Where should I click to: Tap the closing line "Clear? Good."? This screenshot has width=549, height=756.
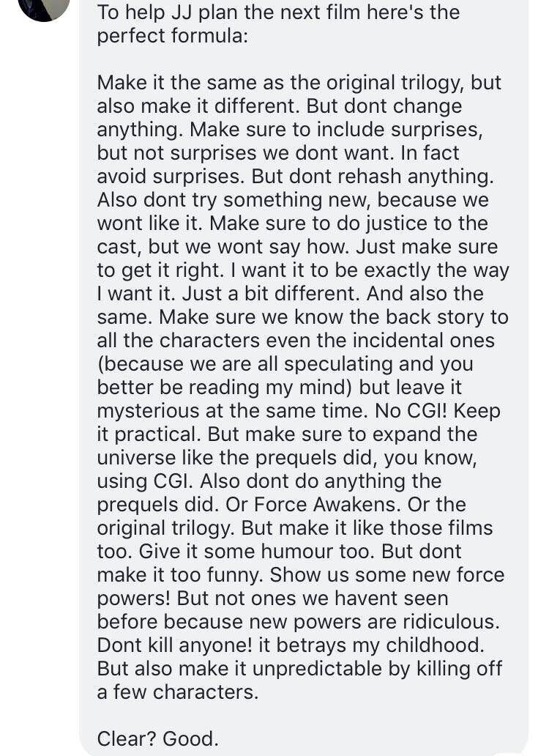tap(157, 738)
